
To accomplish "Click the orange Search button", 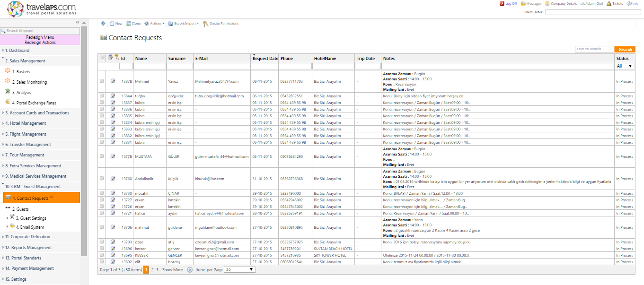I will 625,49.
